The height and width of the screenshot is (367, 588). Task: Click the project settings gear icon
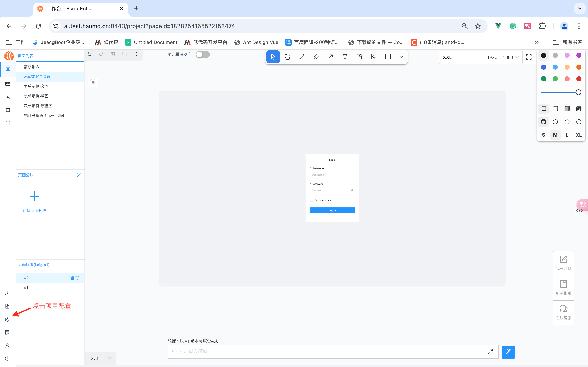7,319
